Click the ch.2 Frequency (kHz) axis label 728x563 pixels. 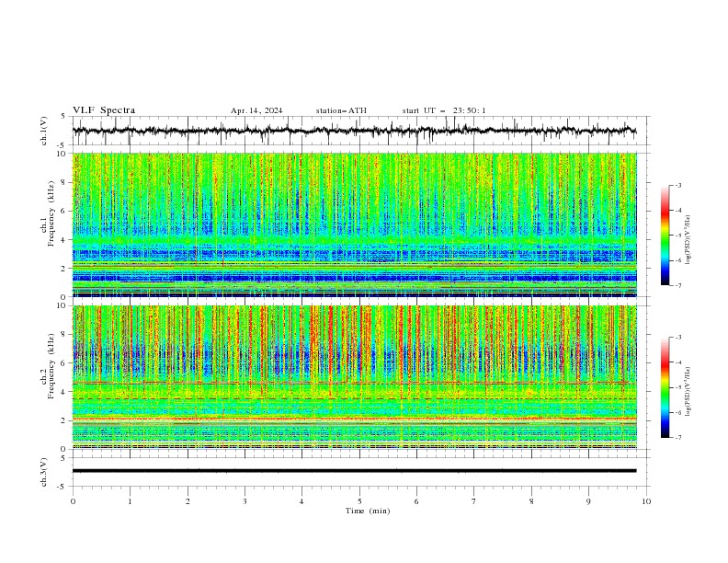[48, 365]
